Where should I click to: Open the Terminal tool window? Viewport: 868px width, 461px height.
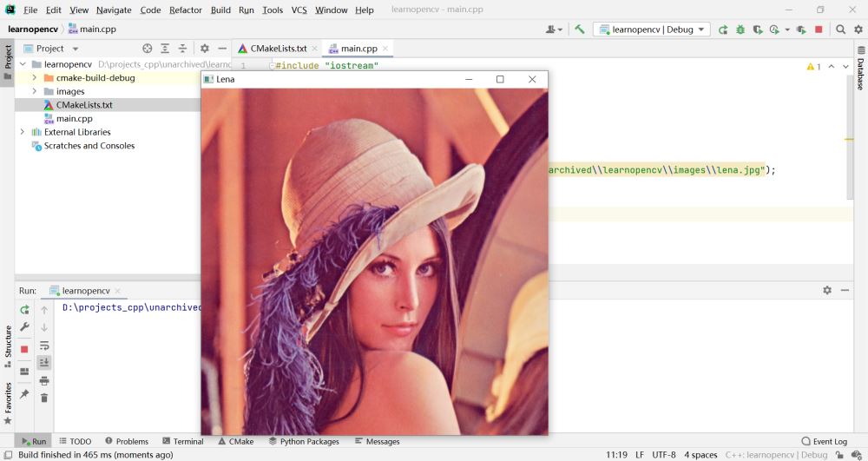[x=182, y=441]
